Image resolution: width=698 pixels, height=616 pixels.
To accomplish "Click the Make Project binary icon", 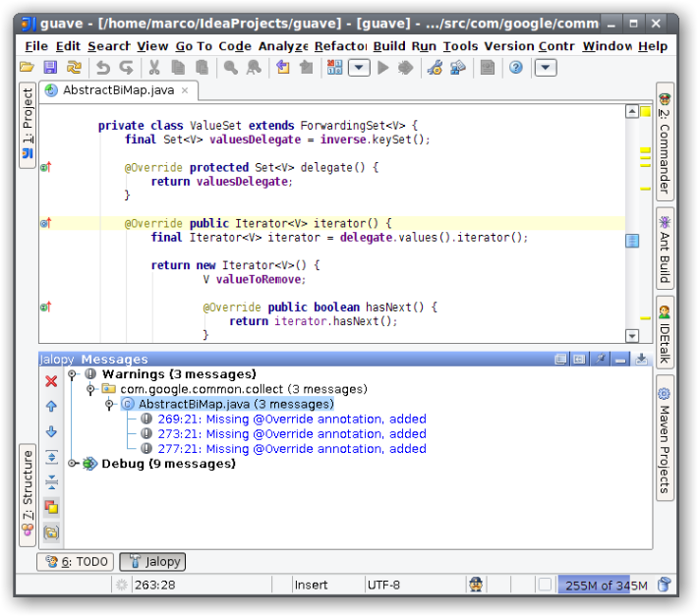I will pos(335,68).
